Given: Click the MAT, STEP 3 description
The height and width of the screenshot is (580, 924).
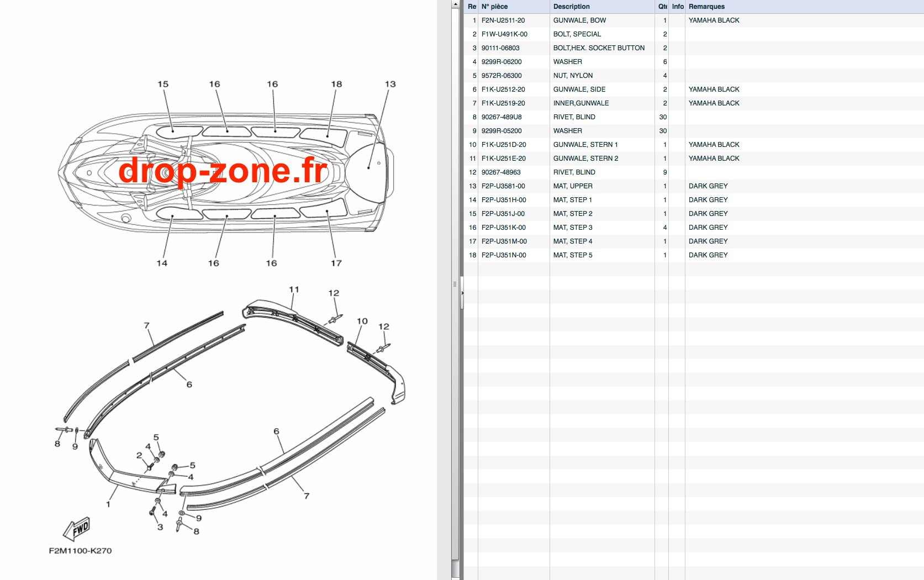Looking at the screenshot, I should pyautogui.click(x=573, y=228).
